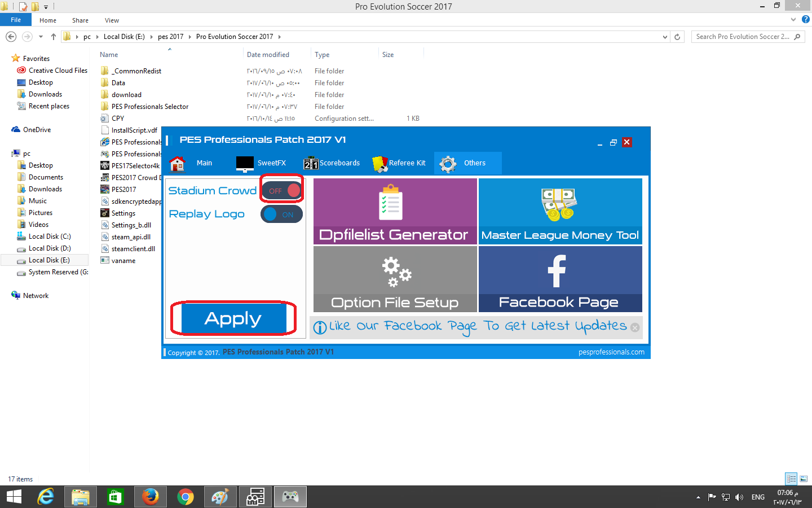Viewport: 812px width, 508px height.
Task: Sort files by Name column
Action: pos(109,55)
